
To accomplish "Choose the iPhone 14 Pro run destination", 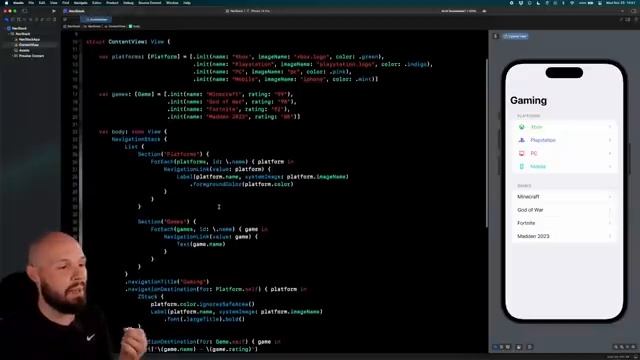I will (260, 11).
